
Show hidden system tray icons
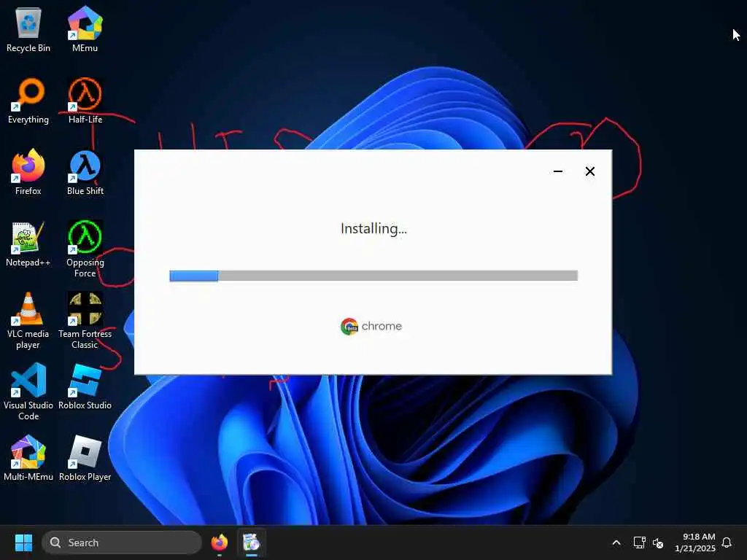(x=616, y=542)
